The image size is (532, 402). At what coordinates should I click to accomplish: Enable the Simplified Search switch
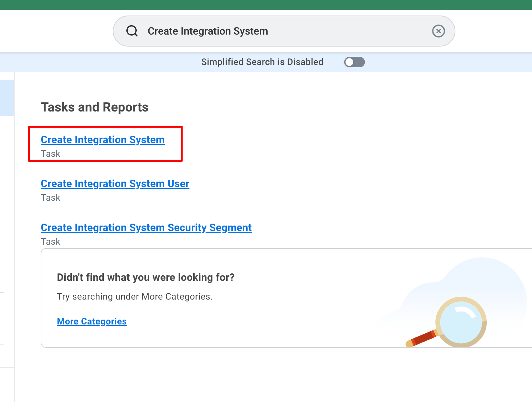(x=354, y=62)
